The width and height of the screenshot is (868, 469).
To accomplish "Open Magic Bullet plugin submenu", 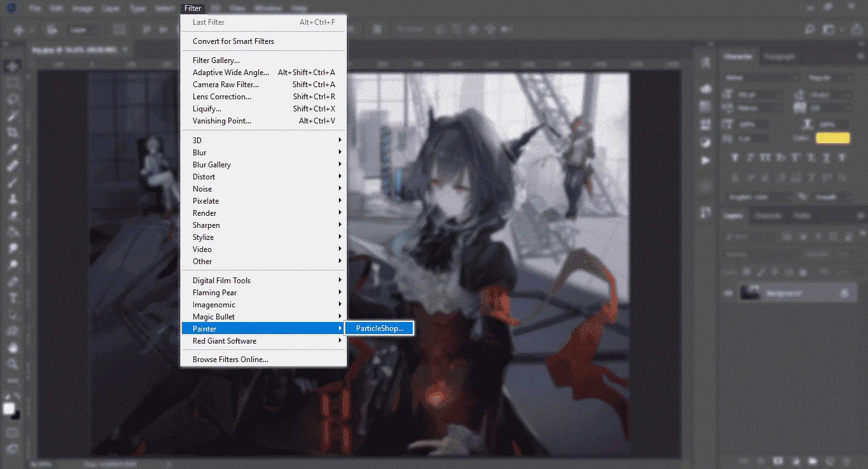I will click(264, 317).
